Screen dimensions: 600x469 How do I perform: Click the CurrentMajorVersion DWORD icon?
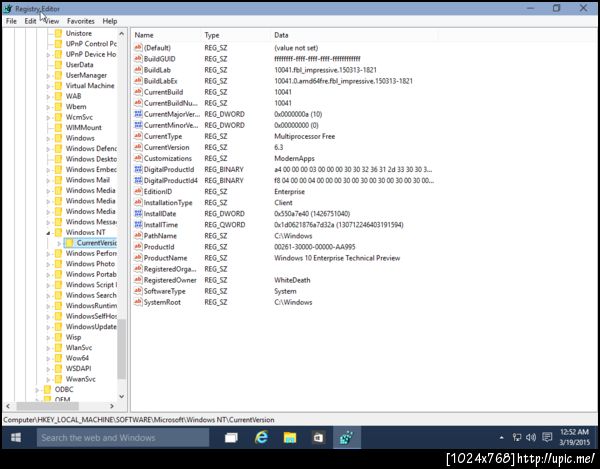click(138, 114)
